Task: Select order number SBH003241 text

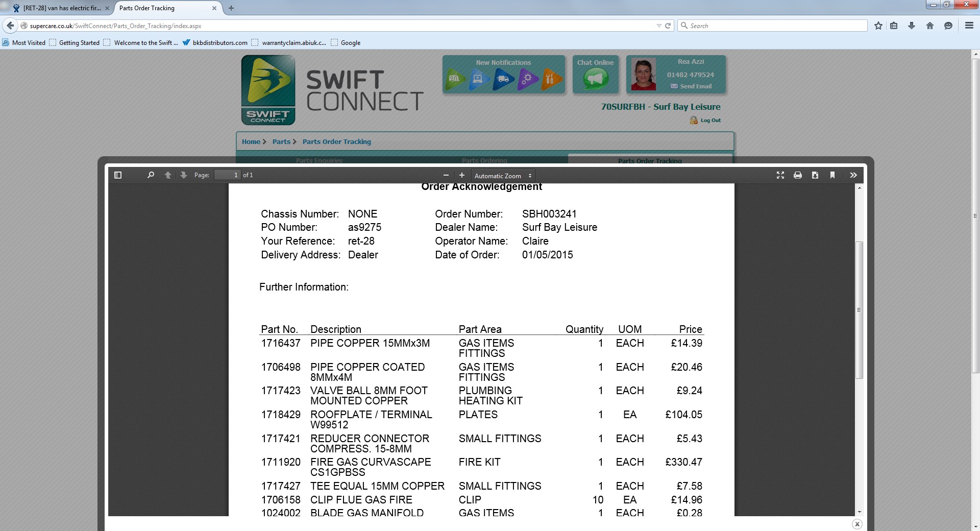Action: click(x=549, y=214)
